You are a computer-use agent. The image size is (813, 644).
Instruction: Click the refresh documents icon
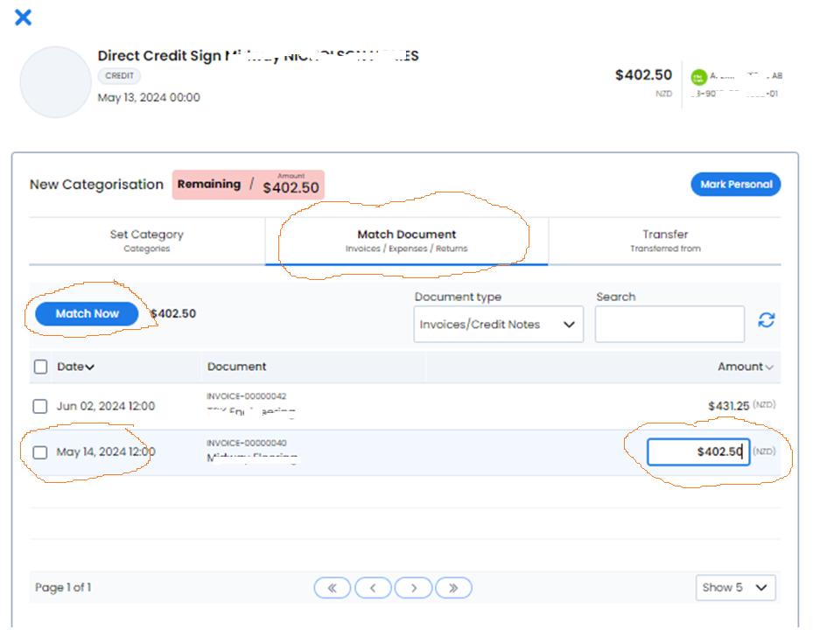[x=766, y=320]
